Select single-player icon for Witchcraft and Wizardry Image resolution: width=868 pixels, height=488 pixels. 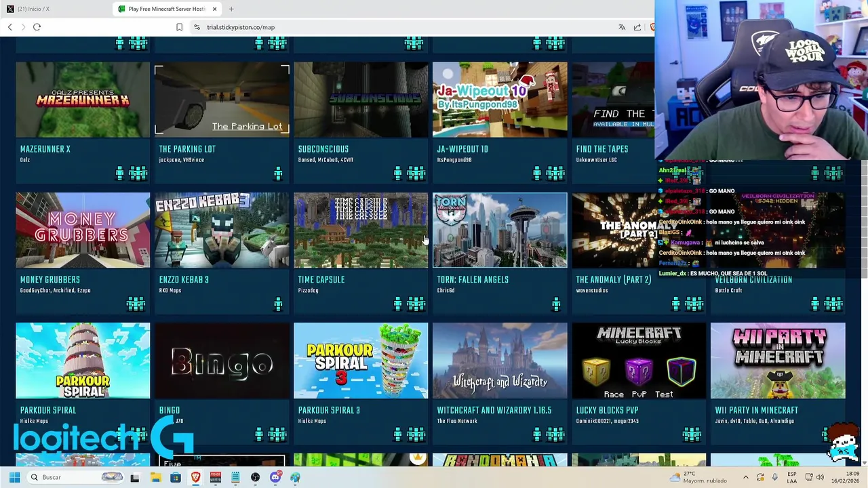pyautogui.click(x=537, y=434)
